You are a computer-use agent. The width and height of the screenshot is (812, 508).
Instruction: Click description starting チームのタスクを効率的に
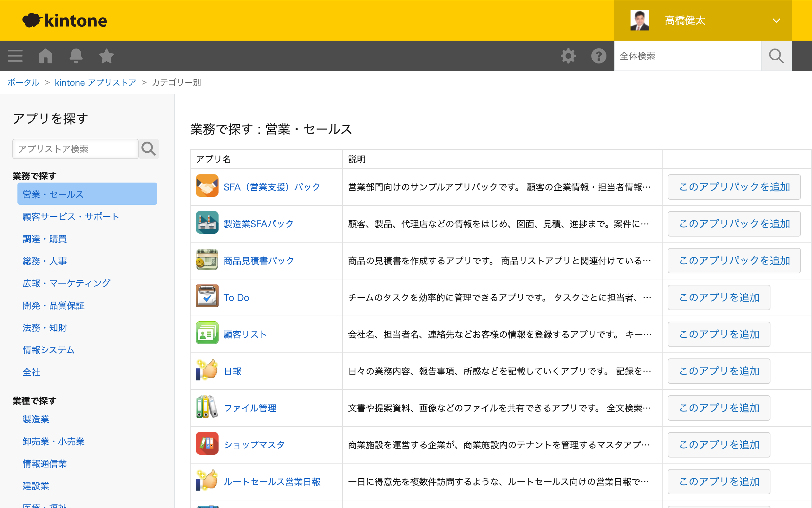click(500, 297)
